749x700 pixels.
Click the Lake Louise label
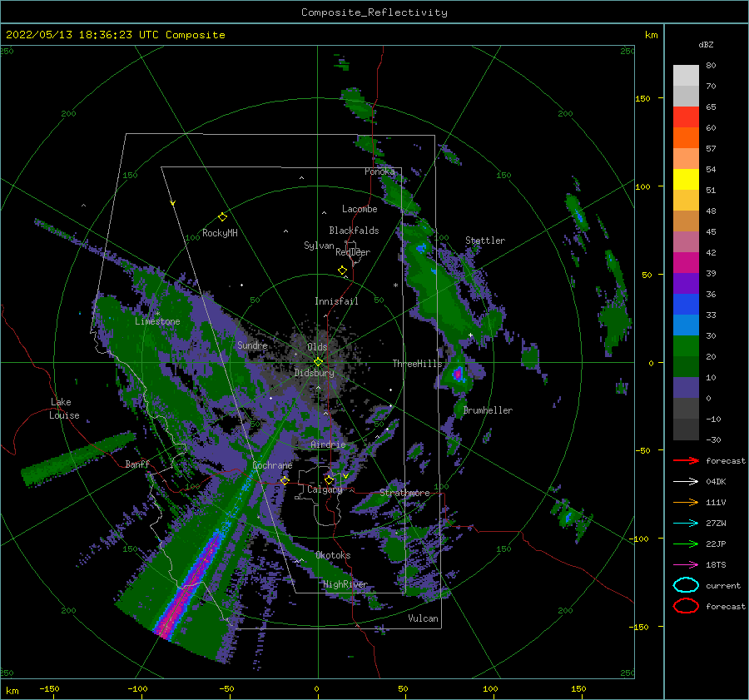click(x=64, y=409)
